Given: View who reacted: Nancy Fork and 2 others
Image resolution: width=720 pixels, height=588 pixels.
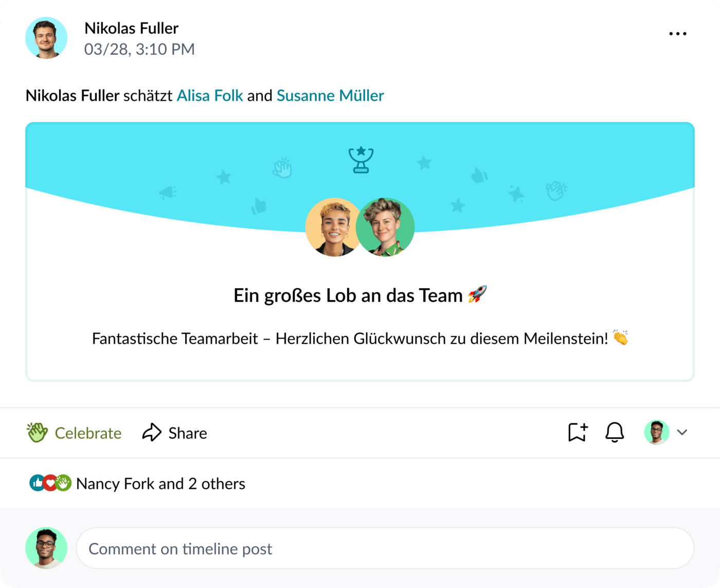Looking at the screenshot, I should (160, 484).
